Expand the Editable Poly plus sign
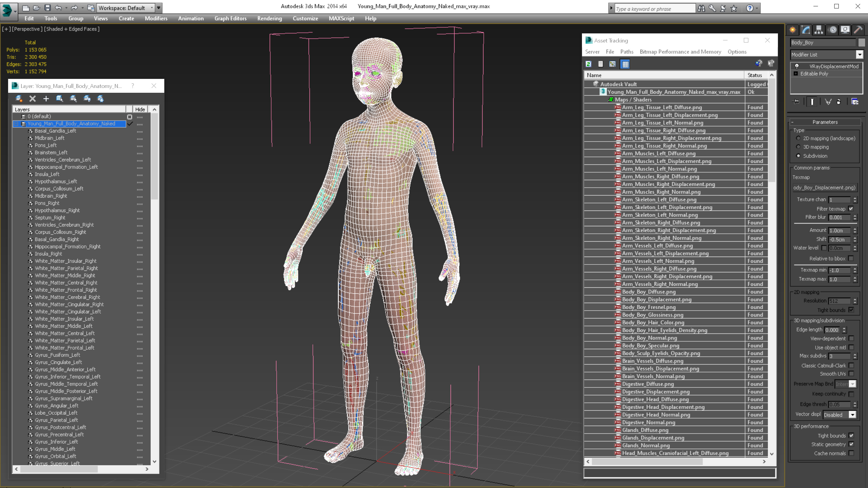Screen dimensions: 868x488 pyautogui.click(x=796, y=74)
